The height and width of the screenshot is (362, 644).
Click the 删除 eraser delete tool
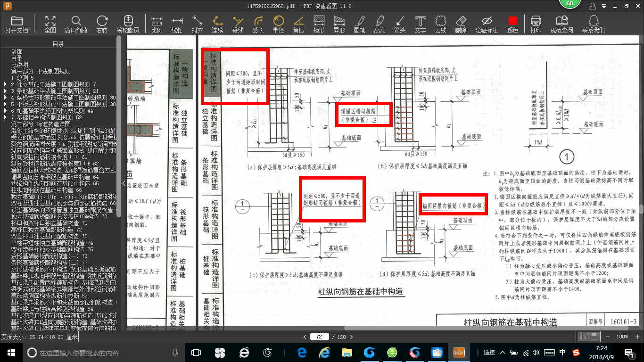pyautogui.click(x=461, y=24)
